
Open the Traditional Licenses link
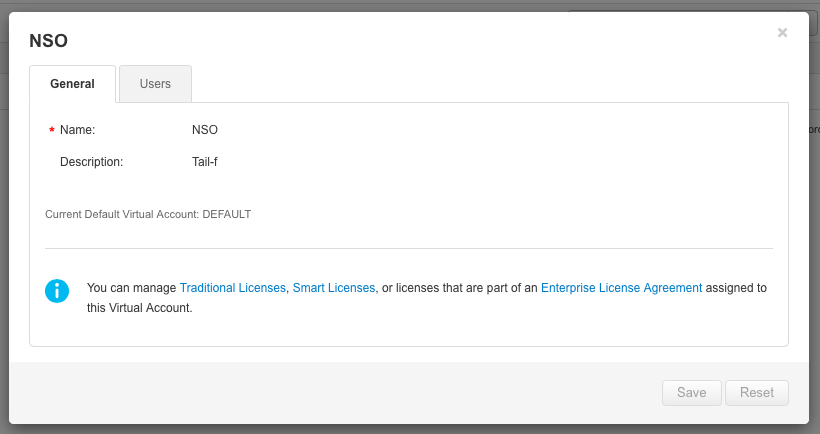[x=233, y=288]
